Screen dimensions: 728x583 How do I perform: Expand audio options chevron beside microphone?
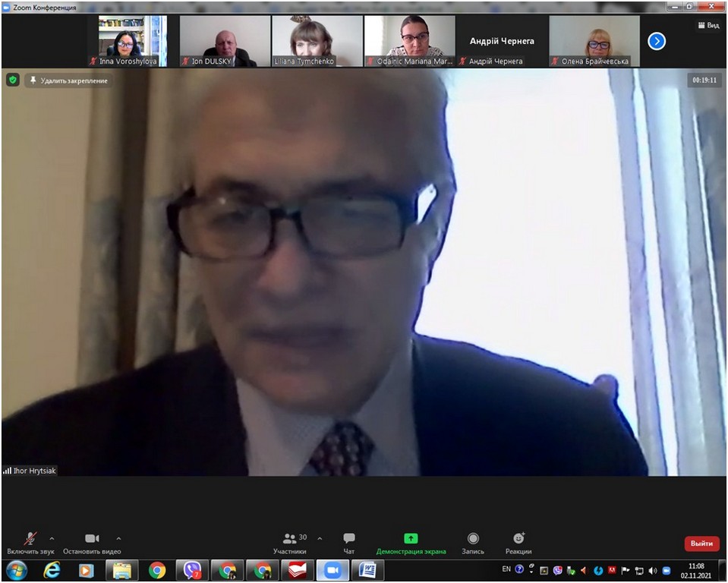pyautogui.click(x=52, y=538)
